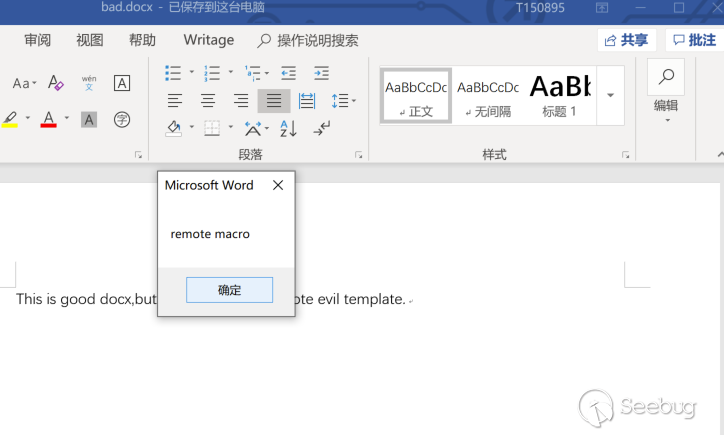Open font dialog launcher
The height and width of the screenshot is (435, 724).
(139, 155)
